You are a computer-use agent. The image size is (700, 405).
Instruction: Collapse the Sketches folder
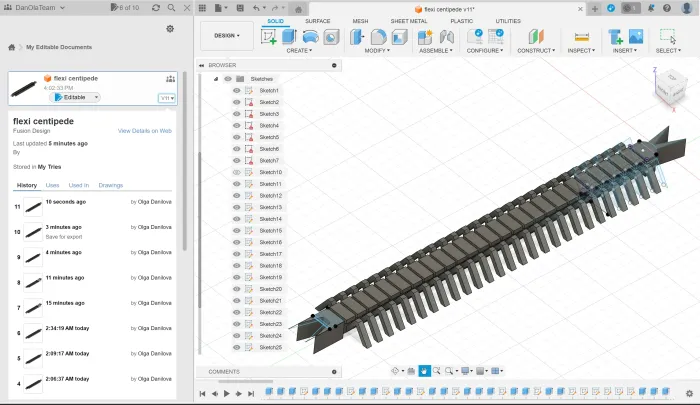tap(216, 79)
